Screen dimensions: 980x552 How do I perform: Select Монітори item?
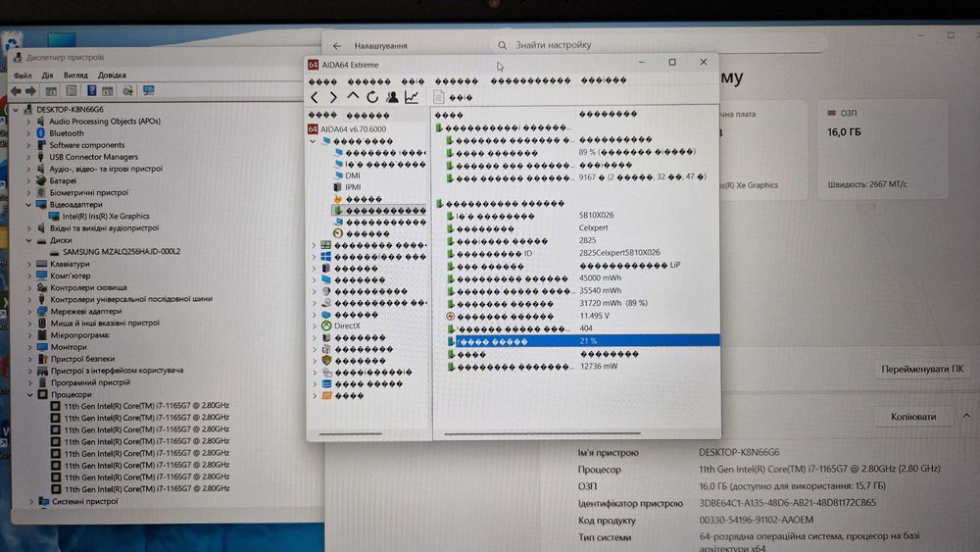click(x=69, y=347)
